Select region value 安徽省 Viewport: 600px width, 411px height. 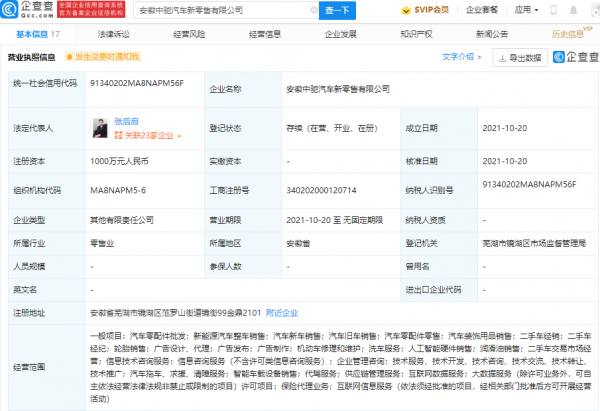(298, 243)
